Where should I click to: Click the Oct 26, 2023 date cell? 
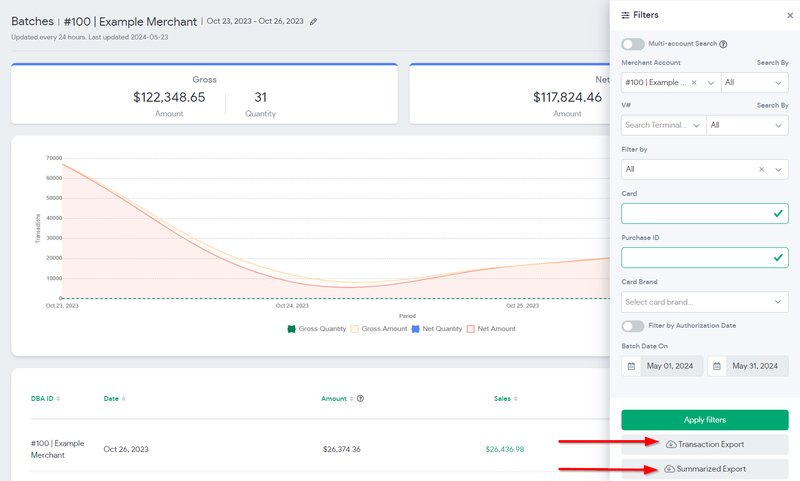(x=126, y=449)
